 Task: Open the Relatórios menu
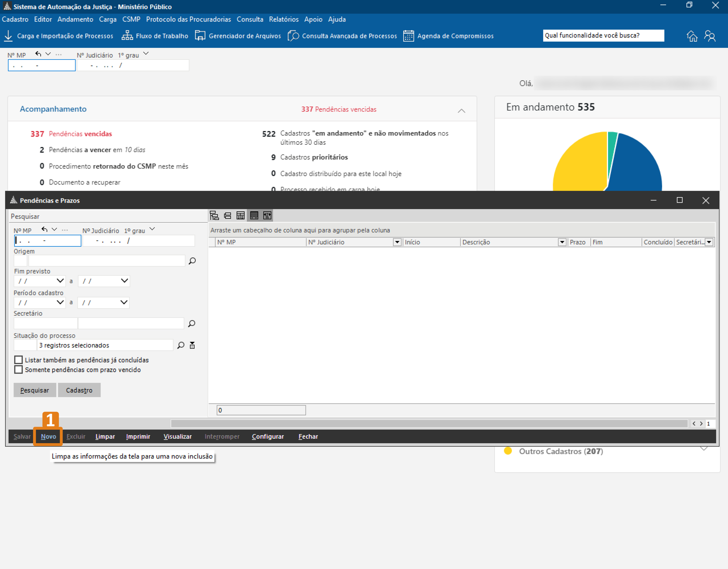coord(284,19)
